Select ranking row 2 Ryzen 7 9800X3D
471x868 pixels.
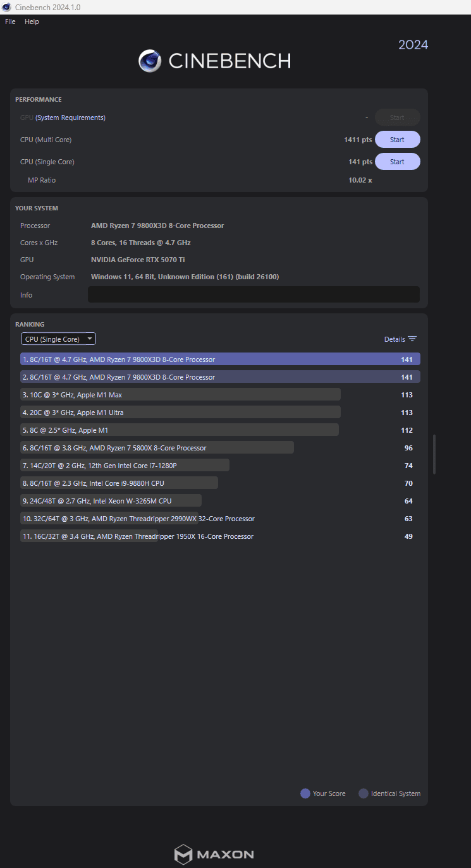[220, 377]
